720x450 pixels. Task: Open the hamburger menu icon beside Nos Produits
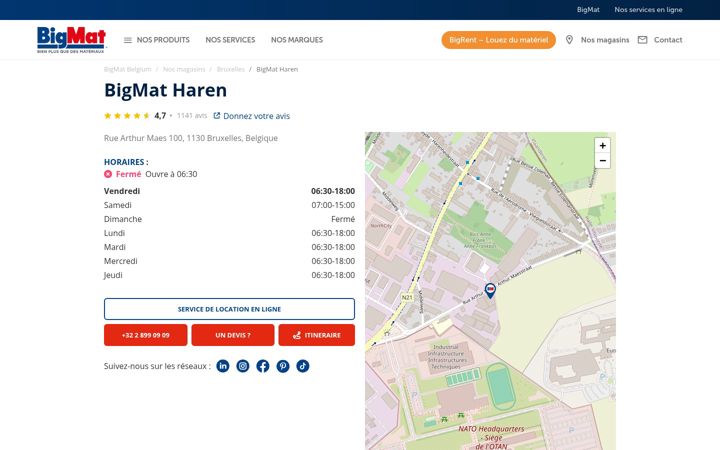coord(128,40)
